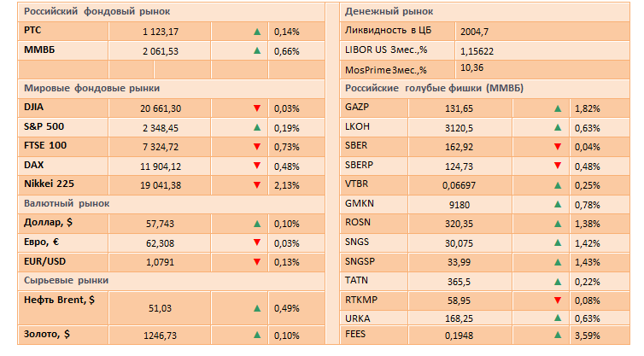The height and width of the screenshot is (356, 644).
Task: Select the Денежный рынок section header
Action: click(389, 12)
